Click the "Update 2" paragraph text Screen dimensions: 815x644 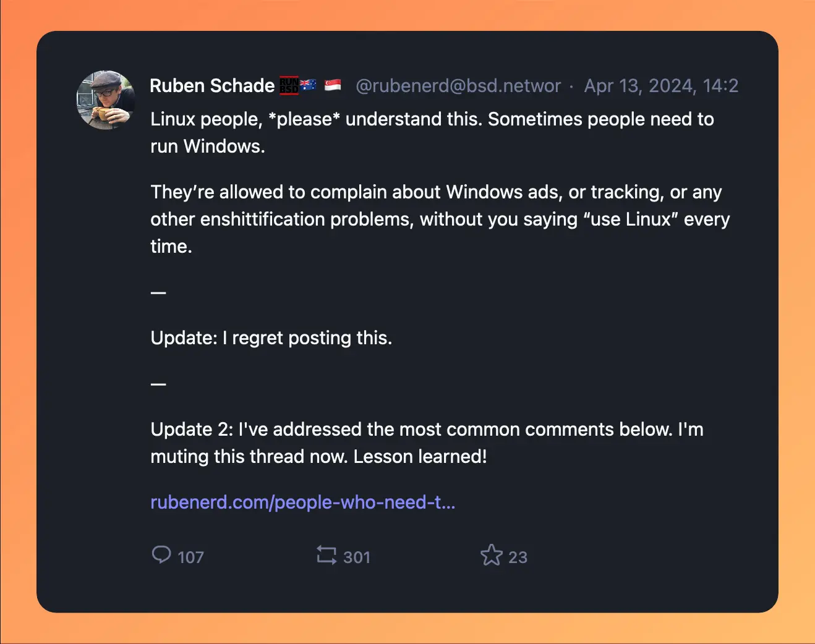coord(427,443)
